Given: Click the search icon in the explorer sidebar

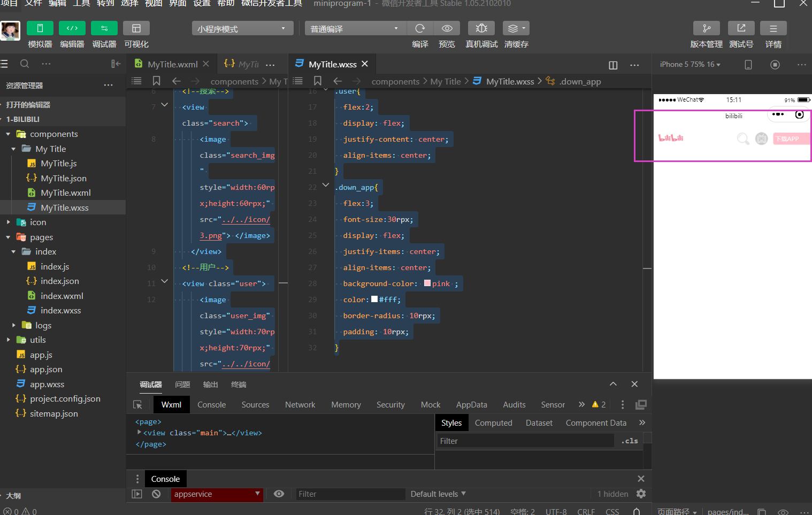Looking at the screenshot, I should [25, 64].
